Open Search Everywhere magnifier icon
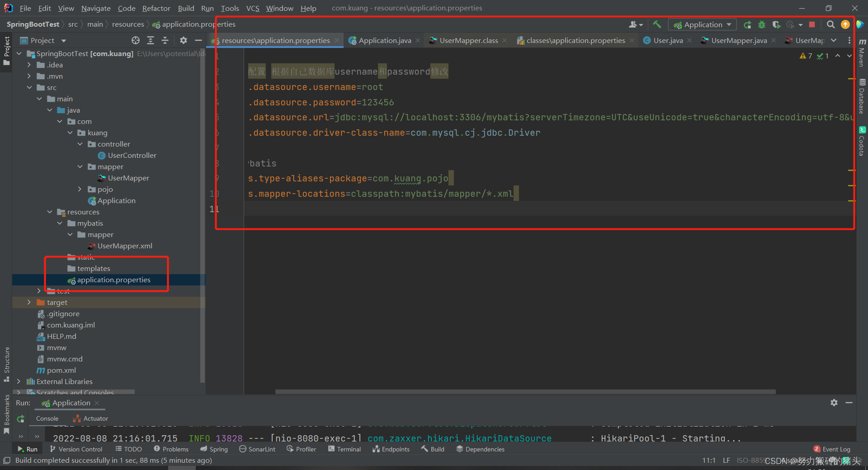 click(830, 24)
